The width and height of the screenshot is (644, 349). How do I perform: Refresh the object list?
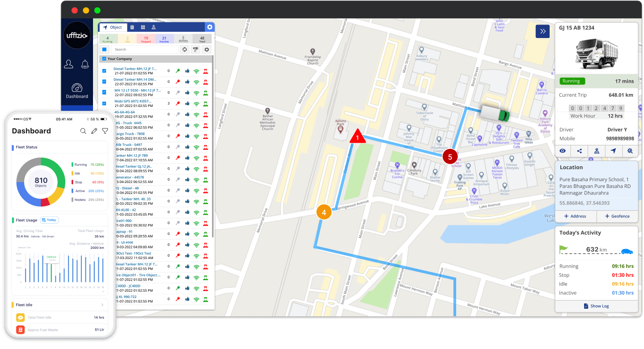[x=184, y=50]
